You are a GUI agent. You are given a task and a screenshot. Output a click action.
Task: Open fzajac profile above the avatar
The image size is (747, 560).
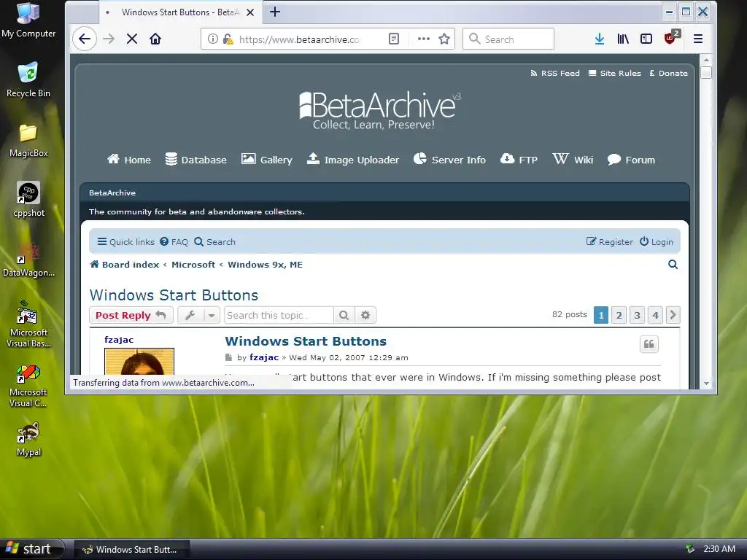point(119,340)
